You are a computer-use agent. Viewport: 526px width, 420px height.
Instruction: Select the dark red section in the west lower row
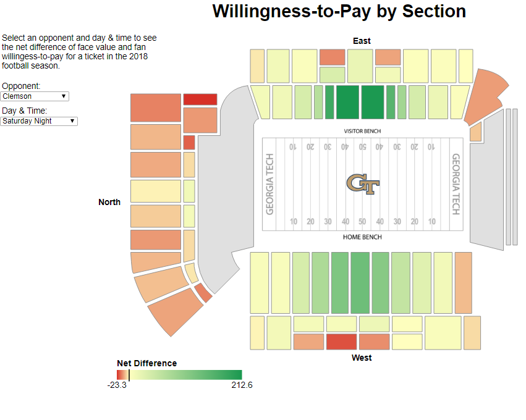pyautogui.click(x=341, y=342)
